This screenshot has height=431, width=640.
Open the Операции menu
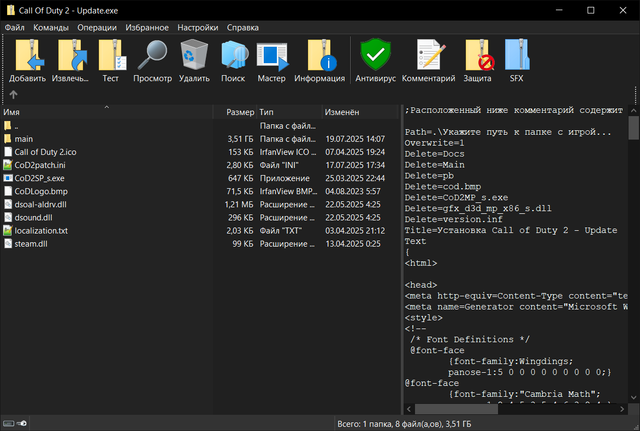pyautogui.click(x=97, y=27)
